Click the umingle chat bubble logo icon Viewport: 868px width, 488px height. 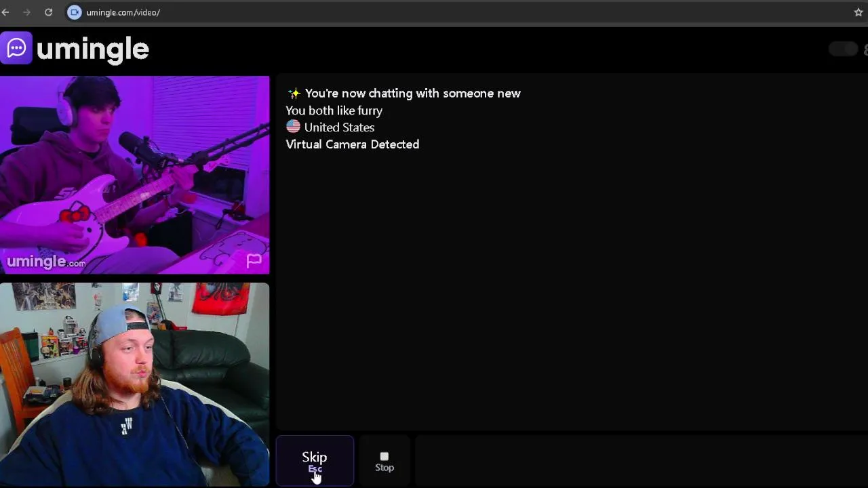16,48
